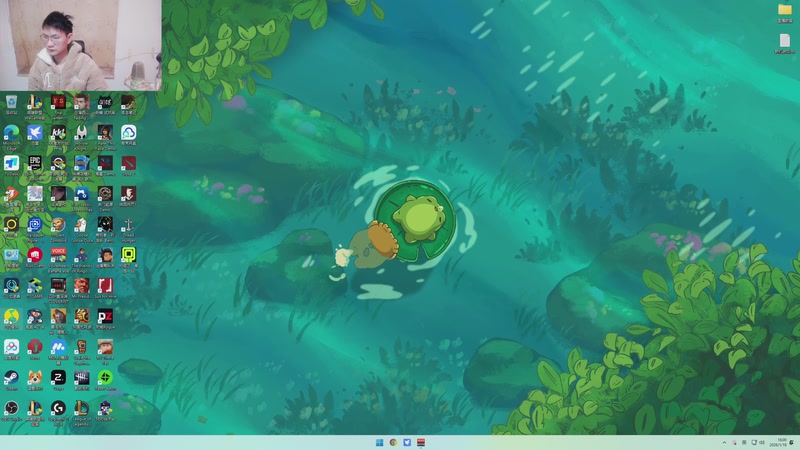Open the Logitech G HUB shortcut
The width and height of the screenshot is (800, 450).
pos(58,410)
